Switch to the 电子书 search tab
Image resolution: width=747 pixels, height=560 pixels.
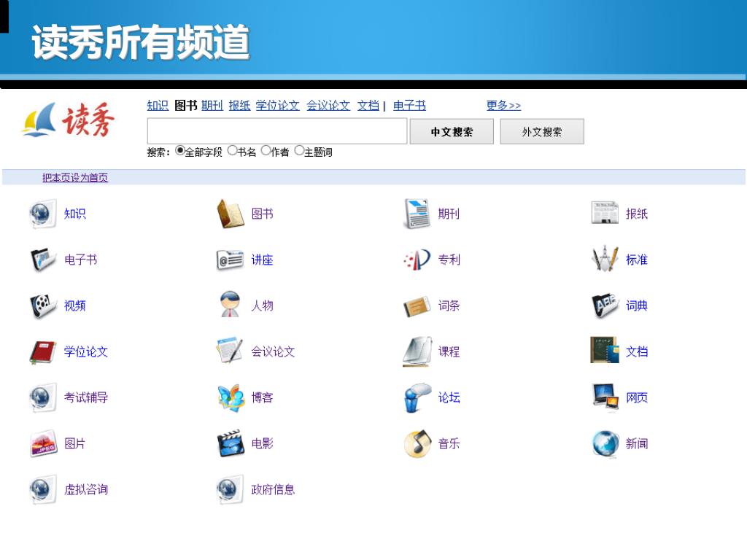410,105
